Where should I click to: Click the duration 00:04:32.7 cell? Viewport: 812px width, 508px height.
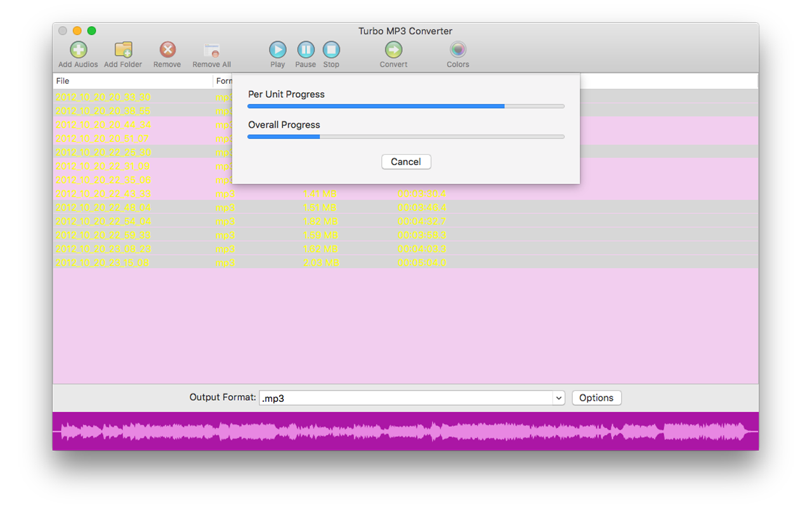click(x=422, y=221)
